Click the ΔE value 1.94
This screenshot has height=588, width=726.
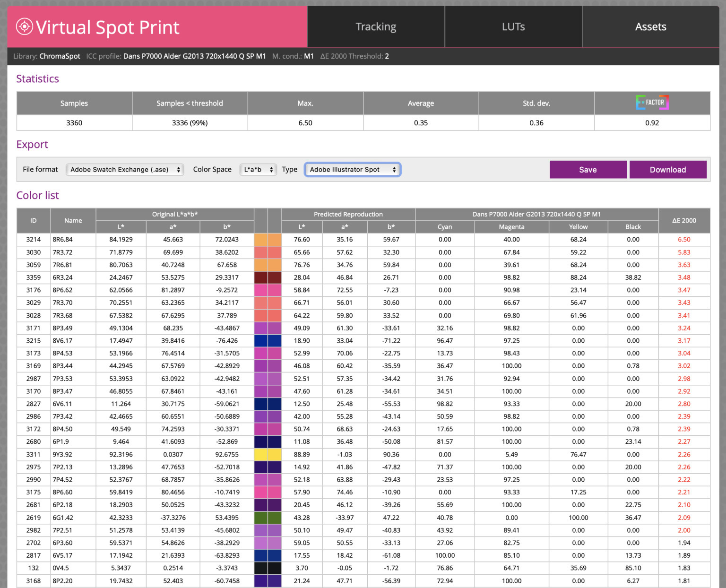point(684,543)
